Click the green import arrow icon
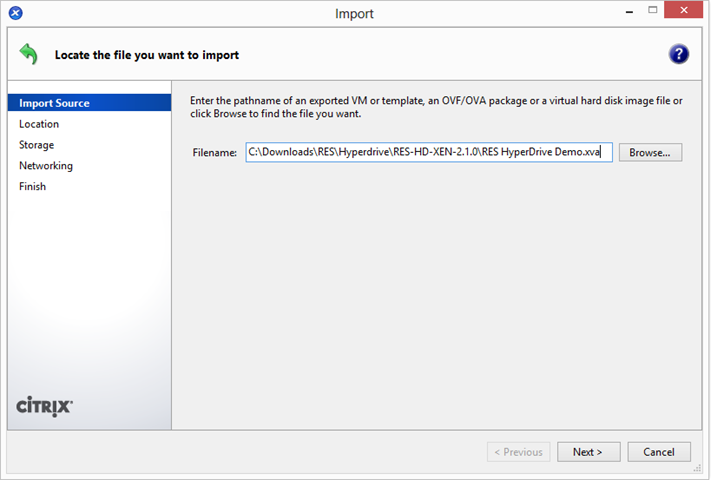Viewport: 711px width, 480px height. click(29, 54)
